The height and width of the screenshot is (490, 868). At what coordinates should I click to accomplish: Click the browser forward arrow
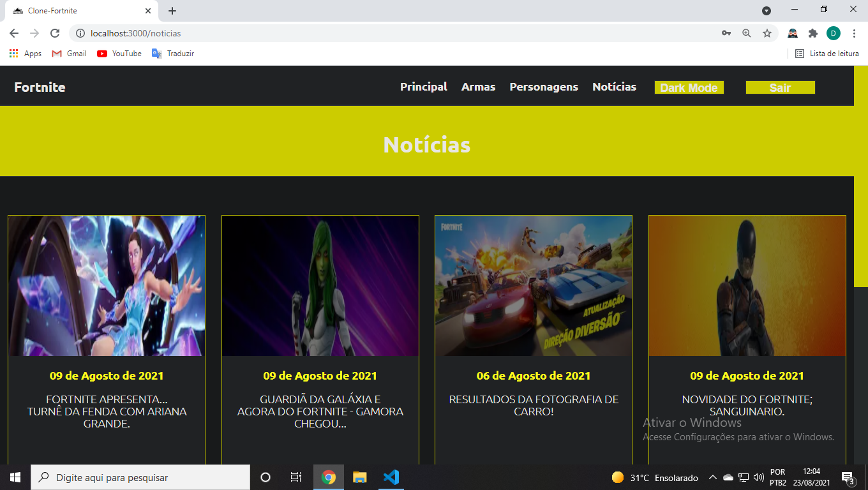pyautogui.click(x=34, y=33)
